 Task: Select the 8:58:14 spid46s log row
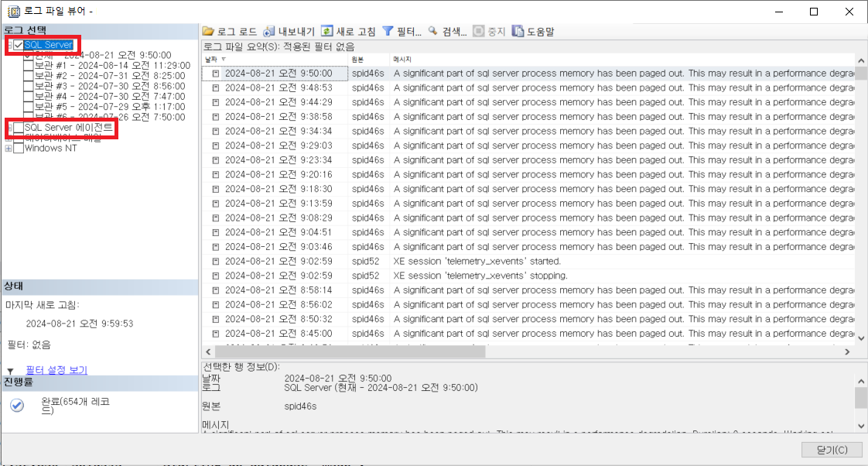click(x=528, y=290)
